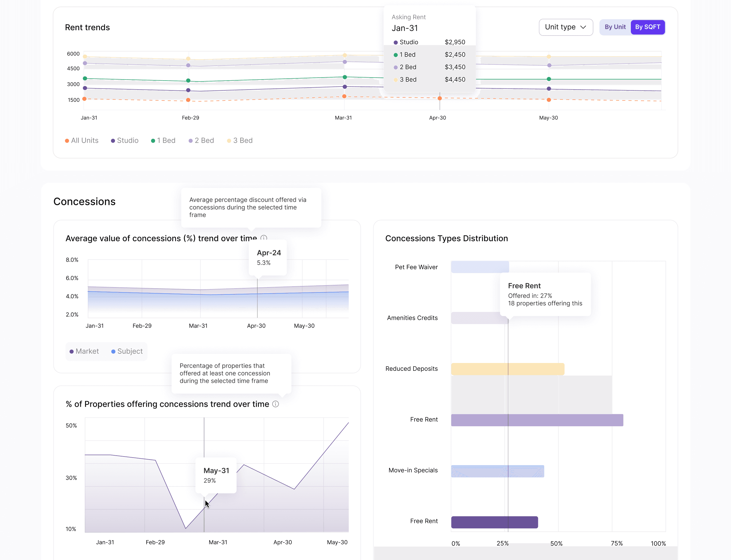Toggle the Market legend series

(84, 351)
